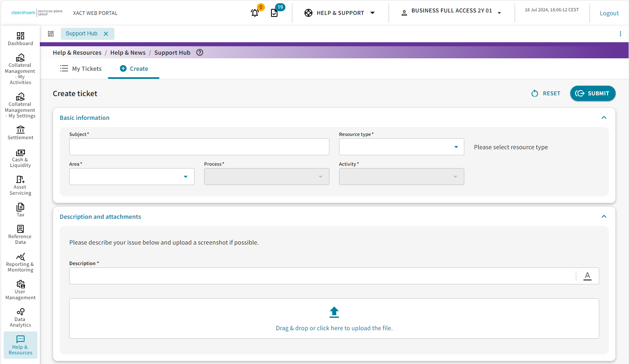Open the notifications bell icon

point(254,13)
